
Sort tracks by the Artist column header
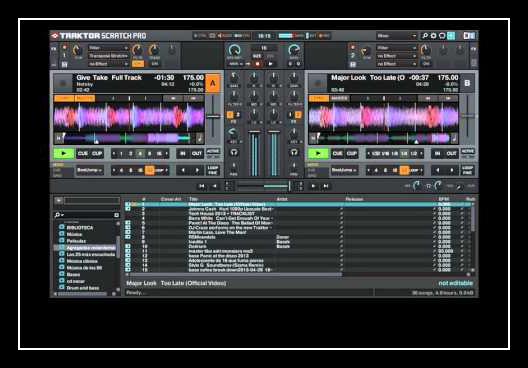282,199
